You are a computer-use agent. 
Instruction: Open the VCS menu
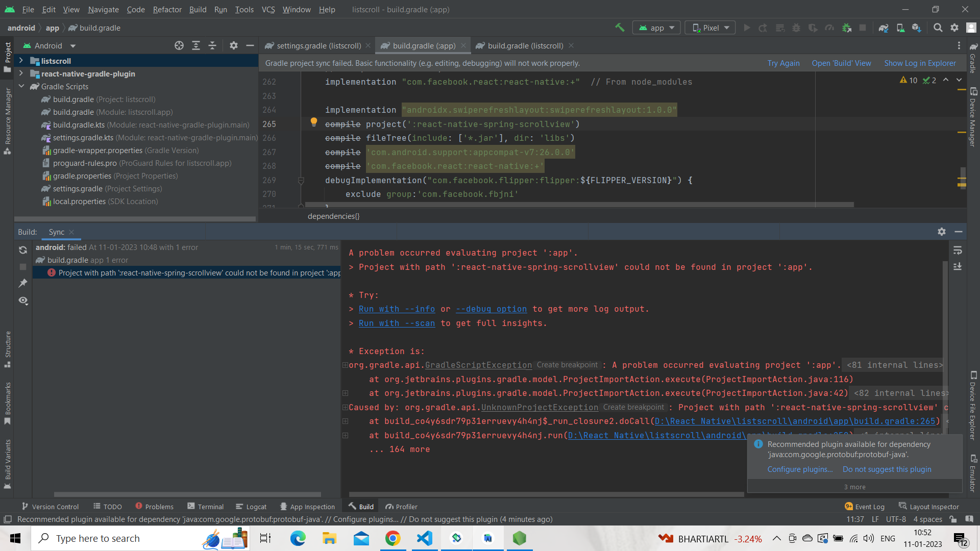pyautogui.click(x=268, y=9)
